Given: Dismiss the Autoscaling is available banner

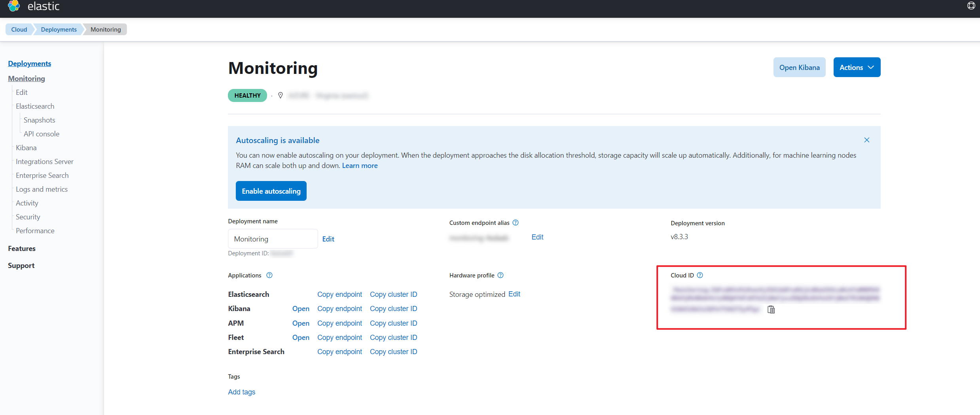Looking at the screenshot, I should (x=867, y=140).
